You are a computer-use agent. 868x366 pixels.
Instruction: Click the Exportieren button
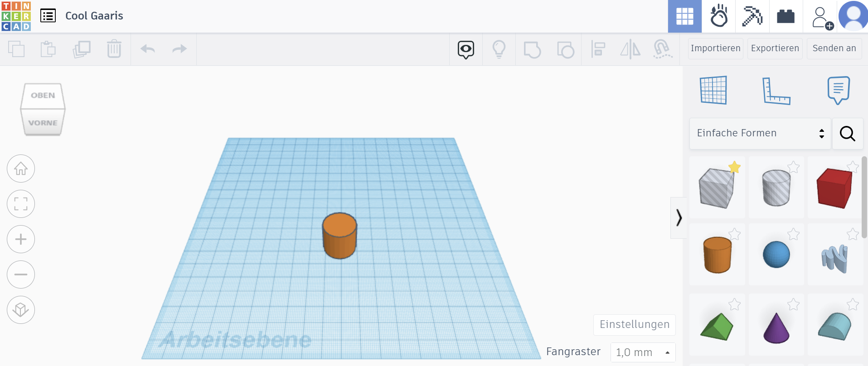(775, 48)
